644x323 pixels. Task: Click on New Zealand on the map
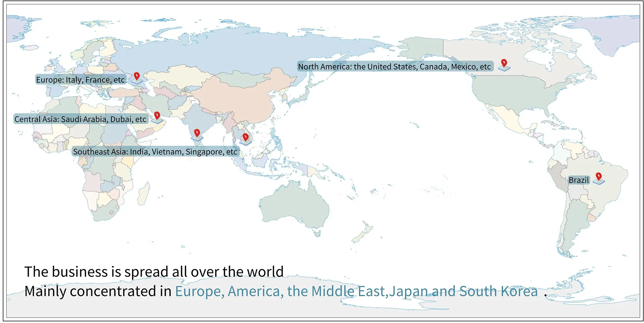point(364,232)
